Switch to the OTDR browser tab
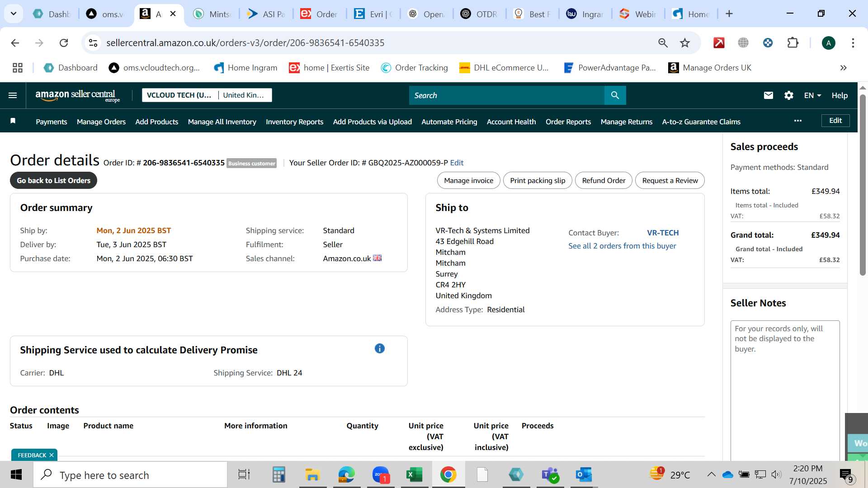This screenshot has width=868, height=488. [x=480, y=14]
